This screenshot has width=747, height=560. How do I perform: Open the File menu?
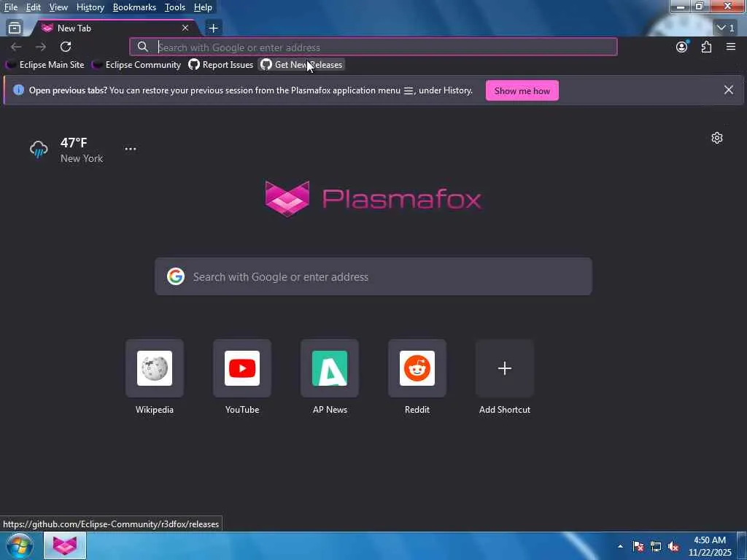coord(11,7)
